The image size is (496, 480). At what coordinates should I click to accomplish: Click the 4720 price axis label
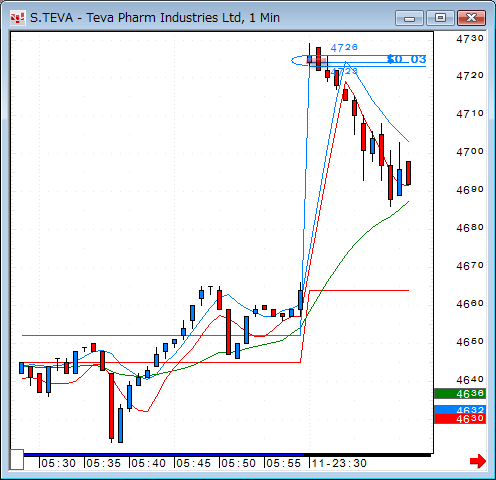coord(470,76)
